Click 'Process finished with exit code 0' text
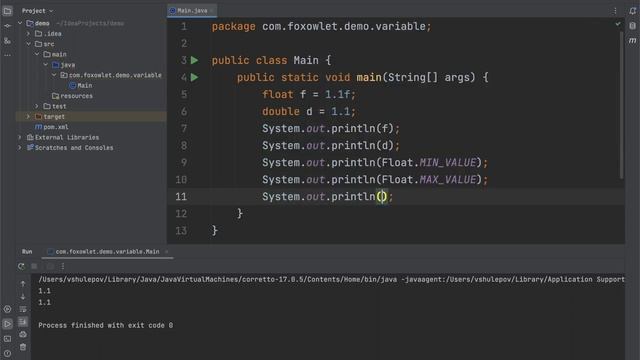This screenshot has width=640, height=360. click(106, 325)
